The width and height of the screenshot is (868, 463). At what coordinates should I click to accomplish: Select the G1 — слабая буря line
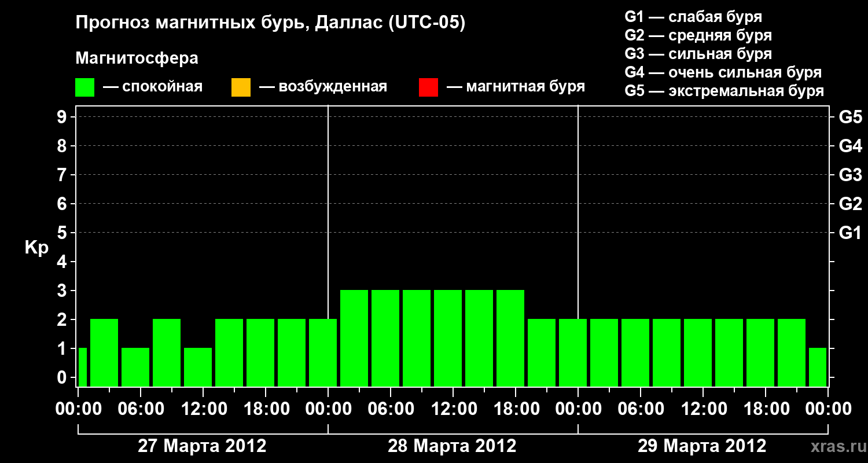(693, 17)
